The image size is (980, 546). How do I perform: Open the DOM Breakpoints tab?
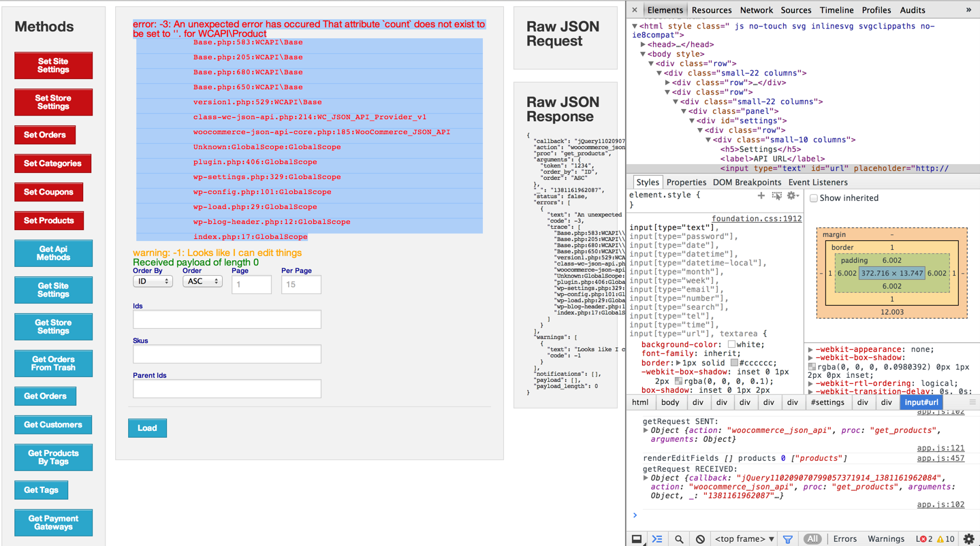(x=746, y=182)
